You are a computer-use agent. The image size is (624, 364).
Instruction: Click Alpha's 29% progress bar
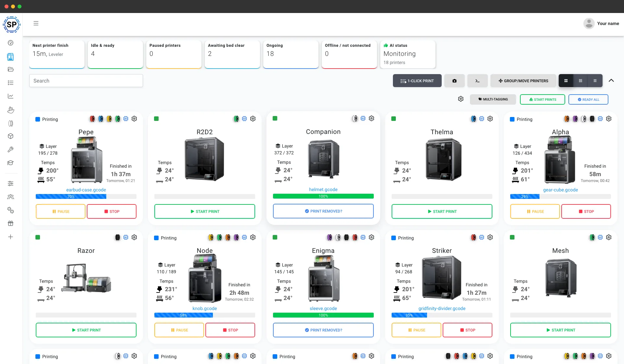click(x=561, y=197)
